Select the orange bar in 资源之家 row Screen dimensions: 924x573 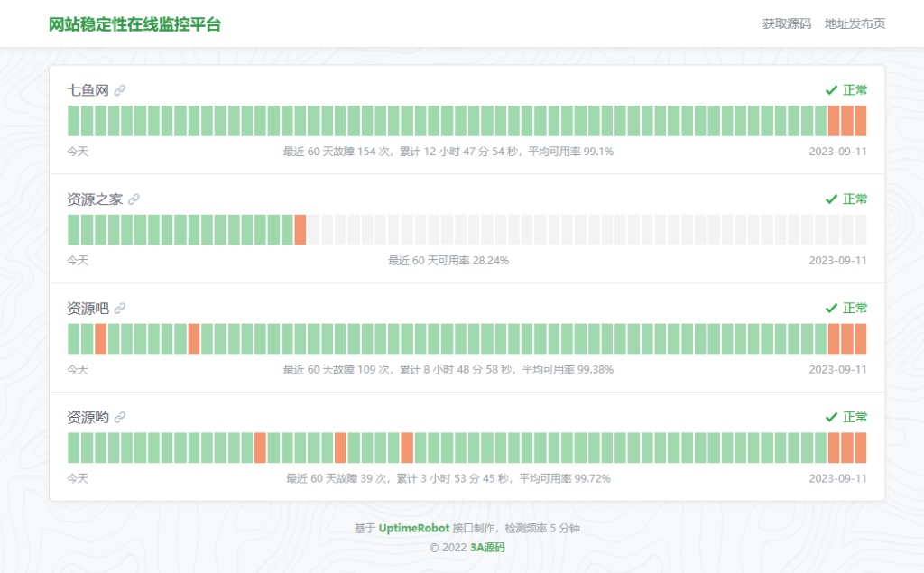click(300, 230)
